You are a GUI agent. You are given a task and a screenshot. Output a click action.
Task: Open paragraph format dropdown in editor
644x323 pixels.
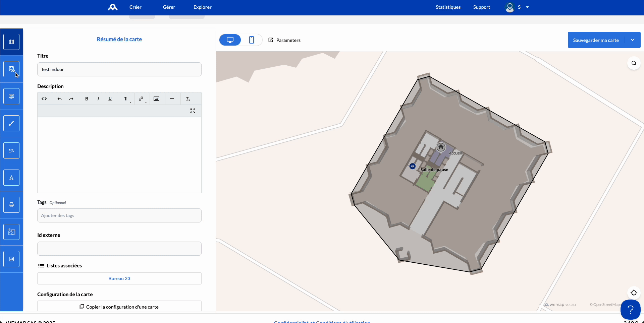126,99
